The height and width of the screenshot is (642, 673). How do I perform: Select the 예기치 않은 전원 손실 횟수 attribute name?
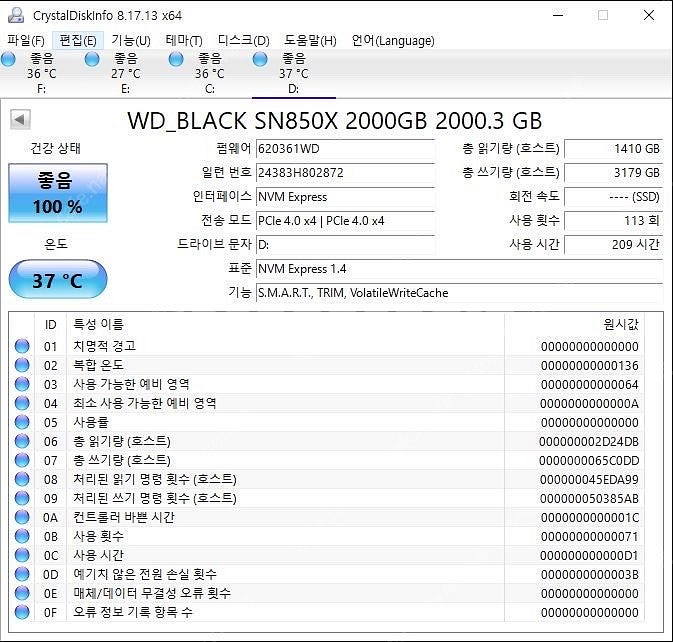click(x=145, y=574)
